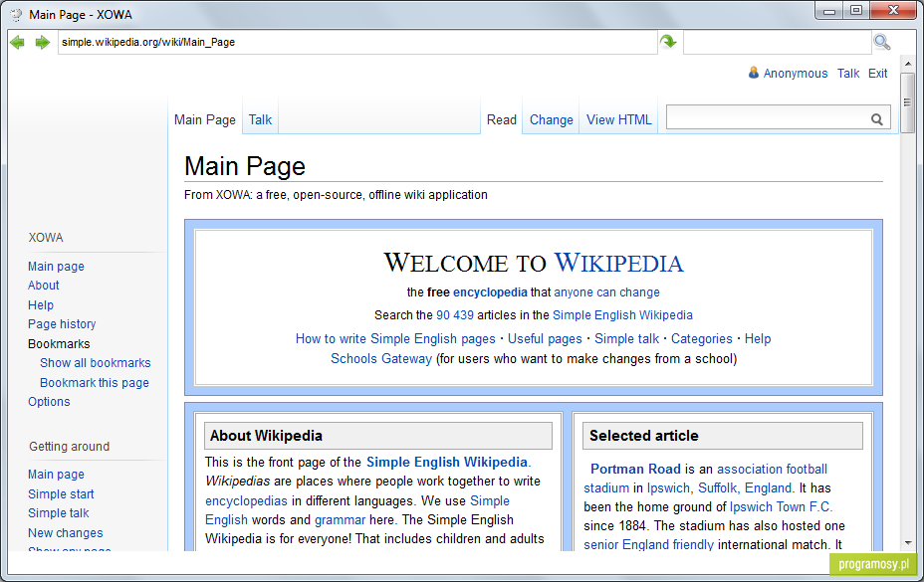Viewport: 924px width, 582px height.
Task: Open XOWA sidebar Main page link
Action: tap(56, 267)
